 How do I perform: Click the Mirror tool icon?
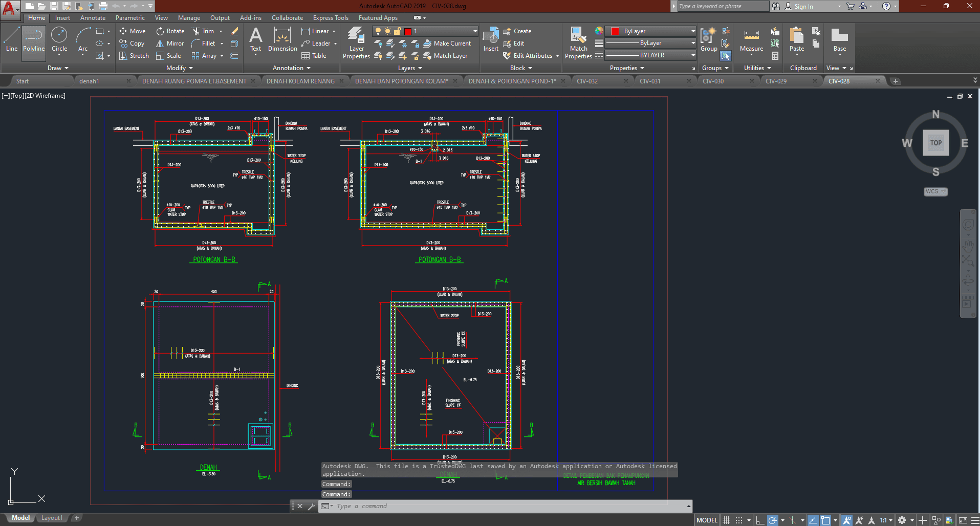pos(160,43)
